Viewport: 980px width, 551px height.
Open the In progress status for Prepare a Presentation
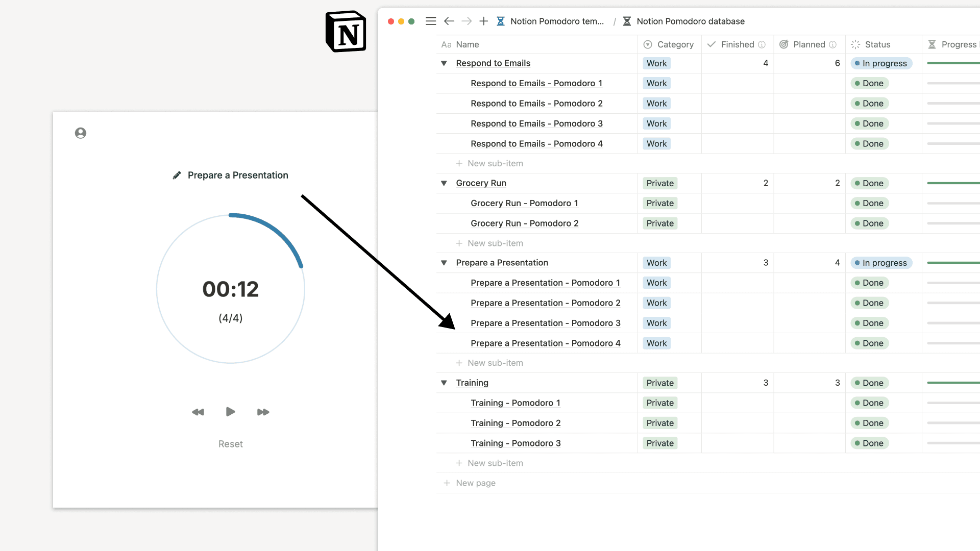click(x=881, y=263)
